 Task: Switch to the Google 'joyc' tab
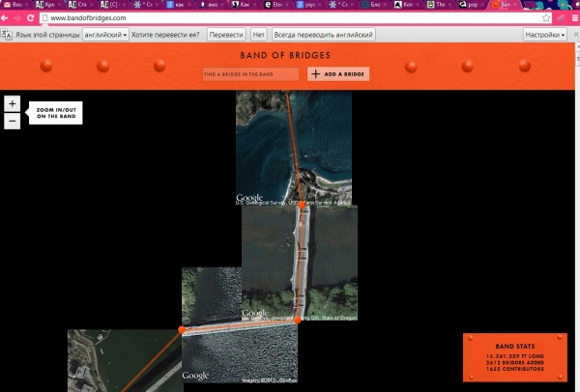tap(308, 5)
